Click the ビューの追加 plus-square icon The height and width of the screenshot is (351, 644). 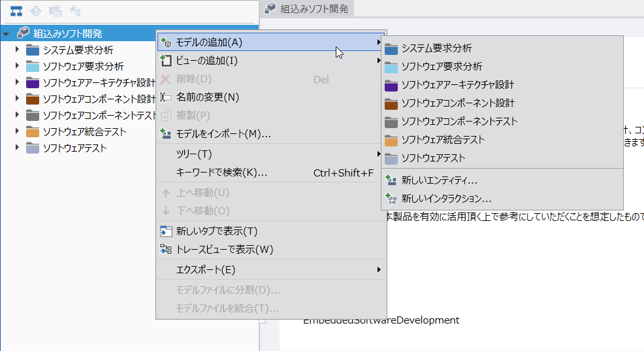pos(166,61)
